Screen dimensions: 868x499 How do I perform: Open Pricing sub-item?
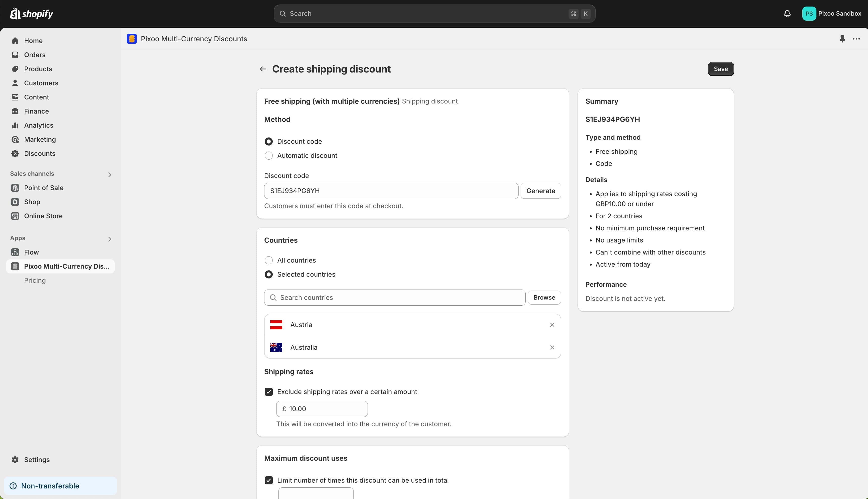tap(35, 280)
